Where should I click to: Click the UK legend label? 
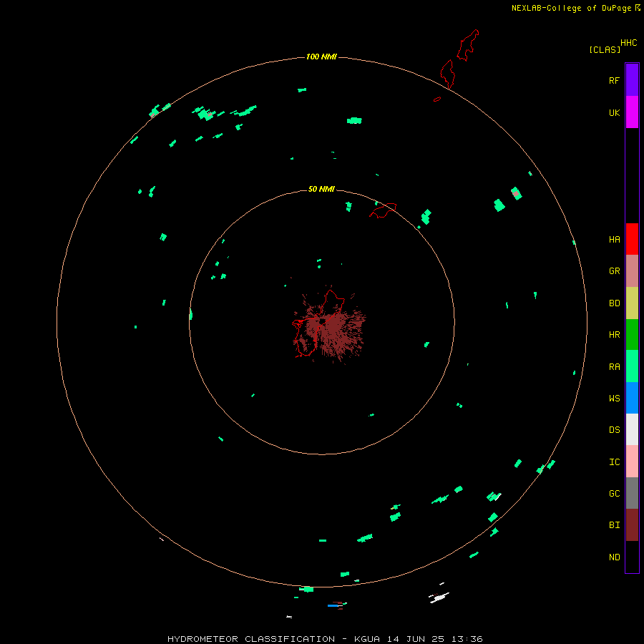614,113
